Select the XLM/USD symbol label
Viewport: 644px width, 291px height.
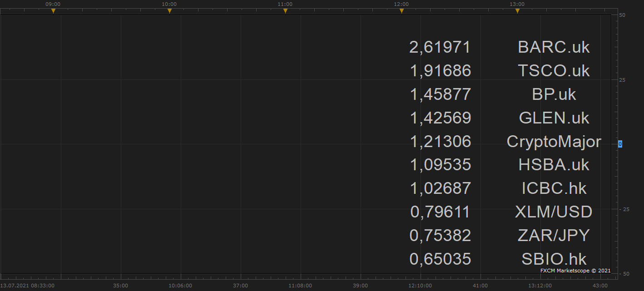[554, 212]
